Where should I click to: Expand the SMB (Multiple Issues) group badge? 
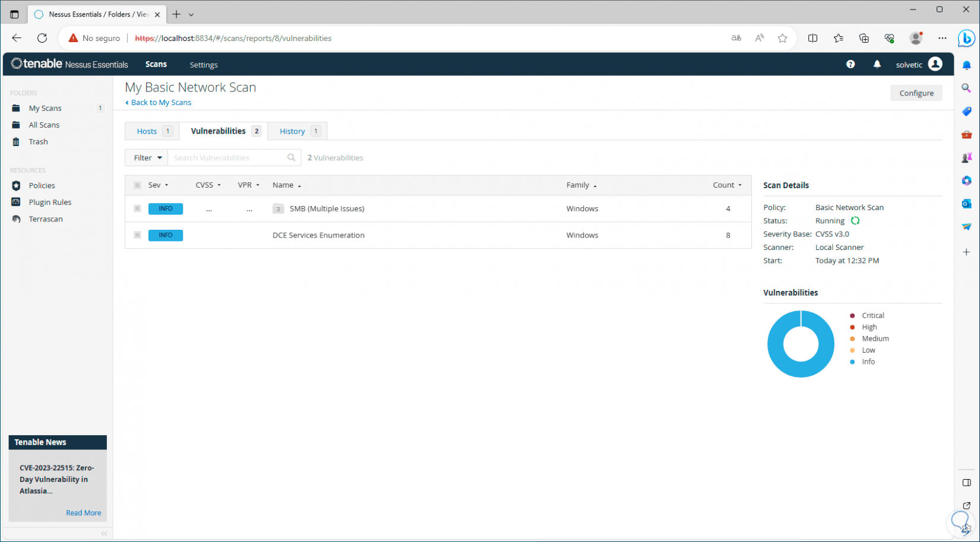pos(278,208)
